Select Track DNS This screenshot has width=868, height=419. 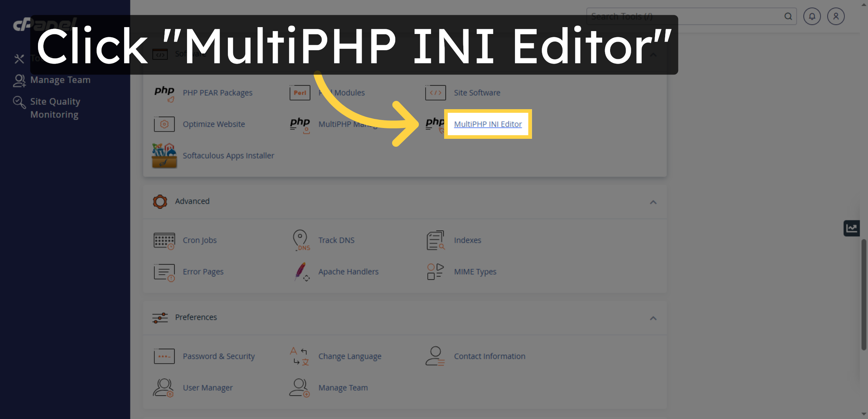click(336, 240)
